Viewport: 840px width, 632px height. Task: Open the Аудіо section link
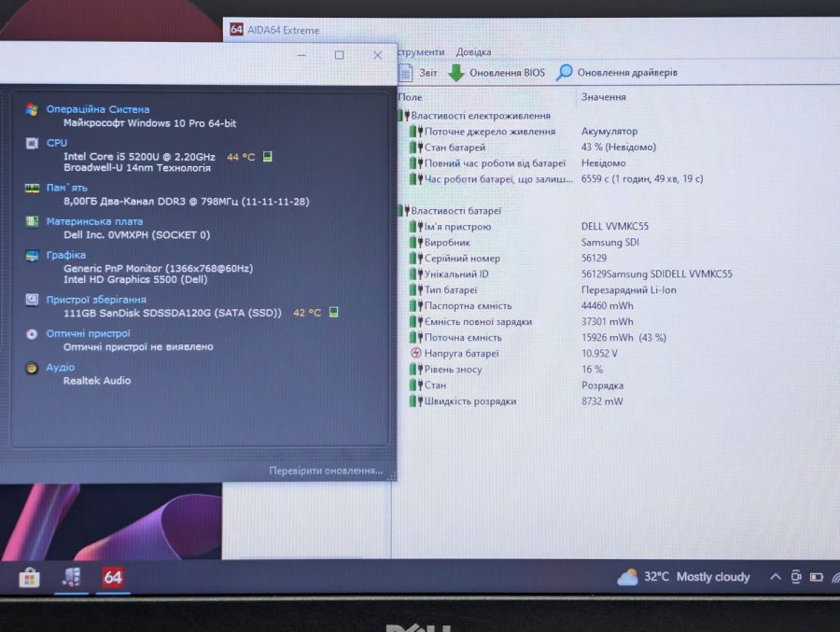tap(60, 367)
